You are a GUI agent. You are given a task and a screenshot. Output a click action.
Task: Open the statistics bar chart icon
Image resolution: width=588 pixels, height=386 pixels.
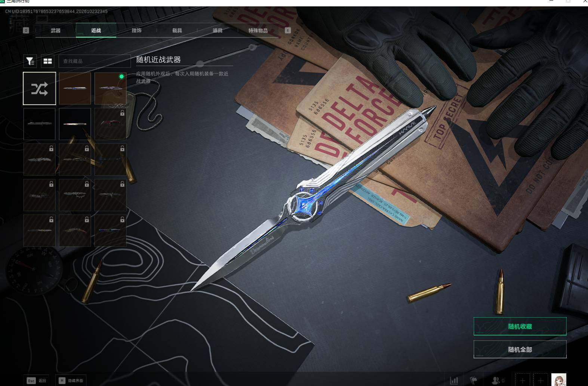454,380
